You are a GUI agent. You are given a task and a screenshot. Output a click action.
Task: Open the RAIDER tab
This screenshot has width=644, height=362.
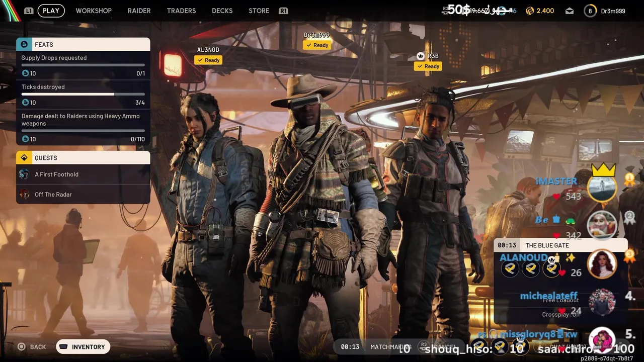pyautogui.click(x=139, y=11)
